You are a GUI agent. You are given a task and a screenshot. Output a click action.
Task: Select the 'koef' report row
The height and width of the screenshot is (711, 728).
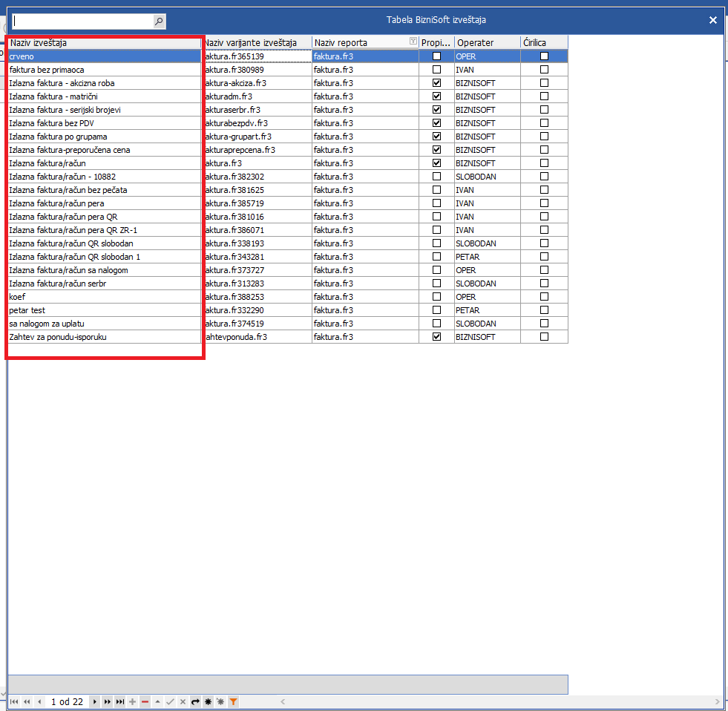(x=104, y=297)
